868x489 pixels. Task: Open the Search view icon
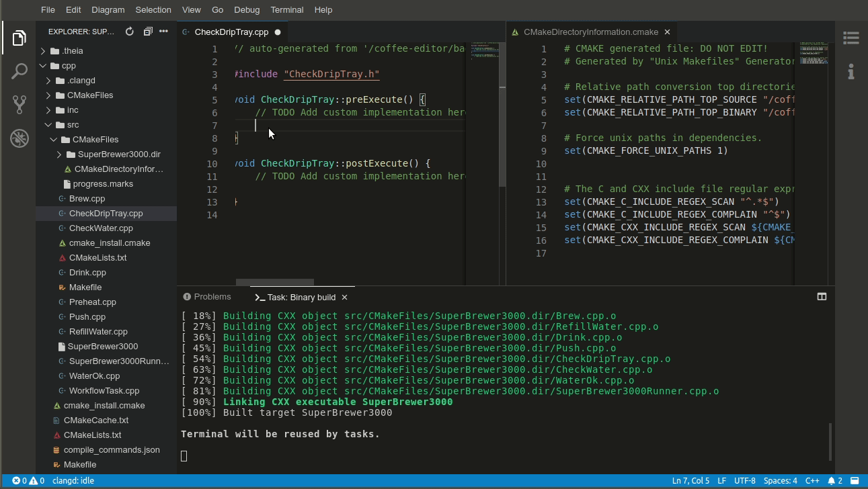19,71
